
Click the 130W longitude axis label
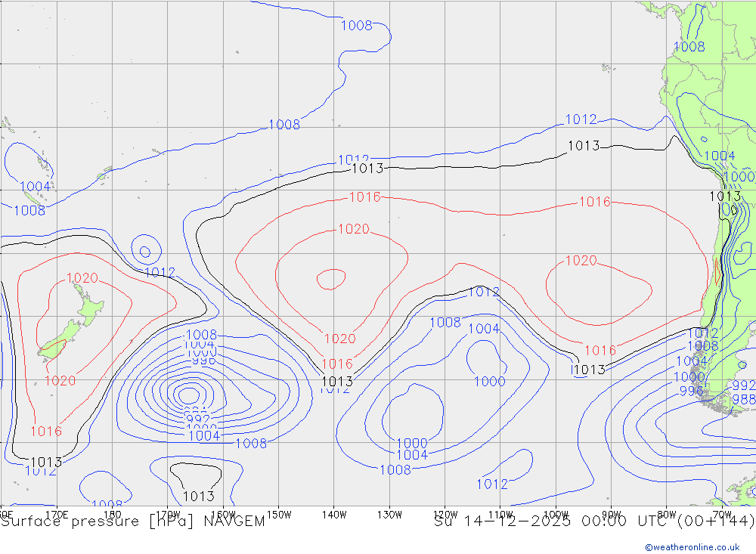coord(389,515)
